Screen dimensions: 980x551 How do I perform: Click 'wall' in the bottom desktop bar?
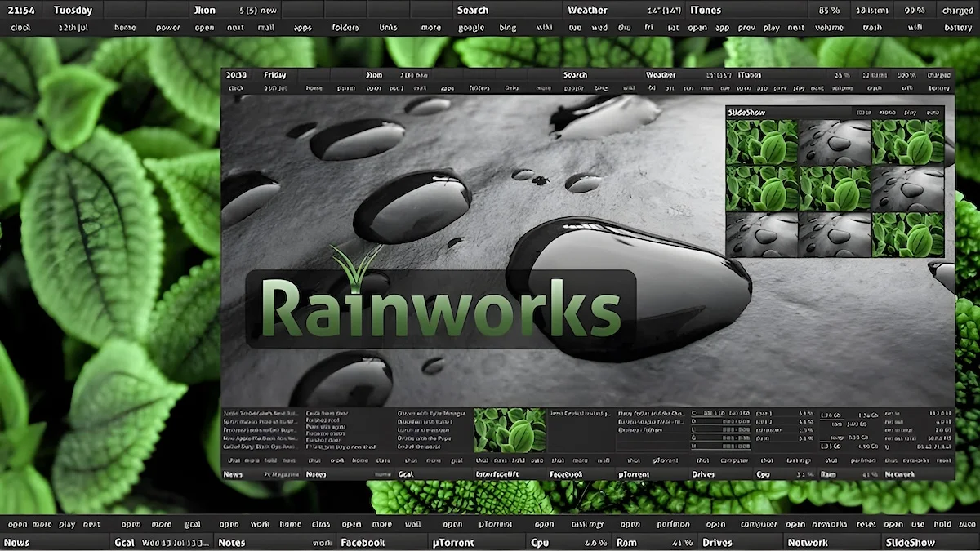[x=413, y=524]
